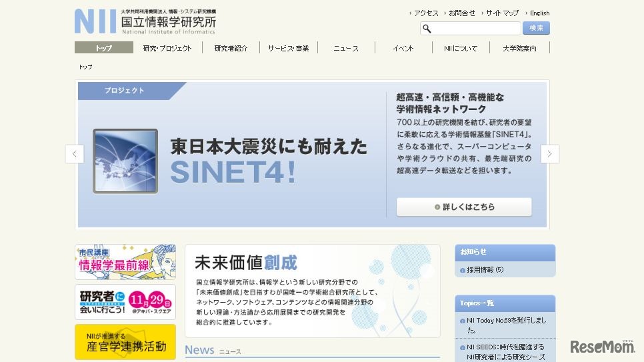This screenshot has width=644, height=362.
Task: Click the お知らせ panel header
Action: tap(505, 252)
